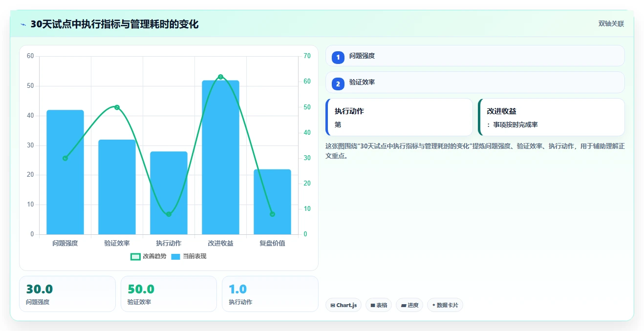This screenshot has height=331, width=644.
Task: Click the 双轴关联 label in the header
Action: click(x=611, y=24)
